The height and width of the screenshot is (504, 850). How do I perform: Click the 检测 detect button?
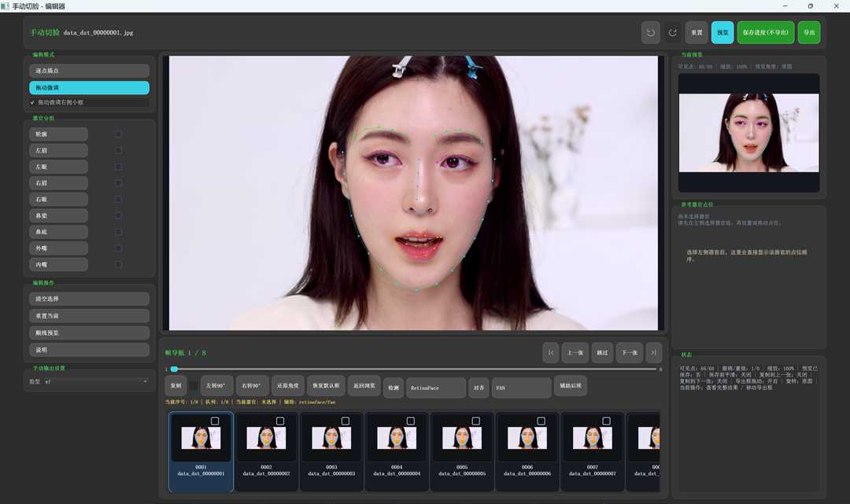(x=394, y=388)
